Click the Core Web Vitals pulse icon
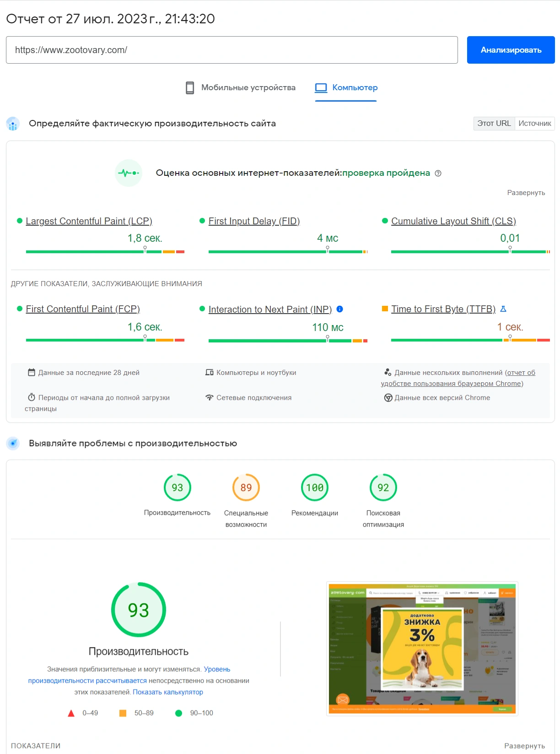Viewport: 560px width, 754px height. tap(128, 173)
